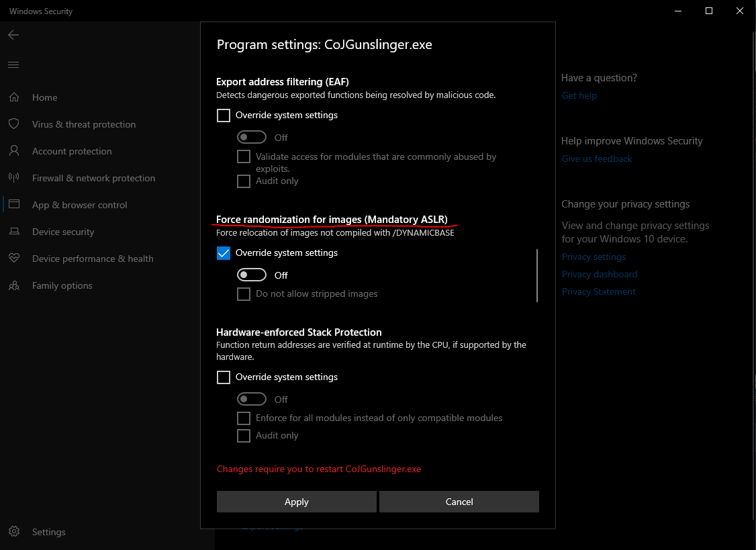Open Account protection person icon
Screen dimensions: 756x550
point(13,151)
